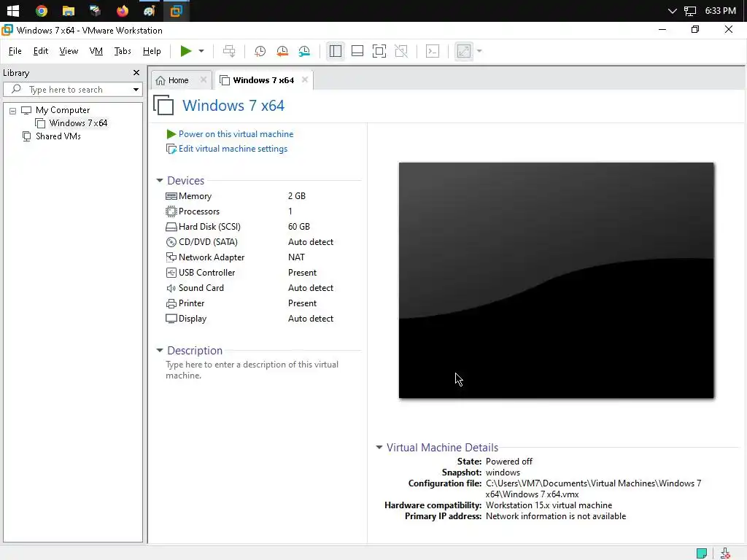747x560 pixels.
Task: Click the library search input field
Action: click(71, 90)
